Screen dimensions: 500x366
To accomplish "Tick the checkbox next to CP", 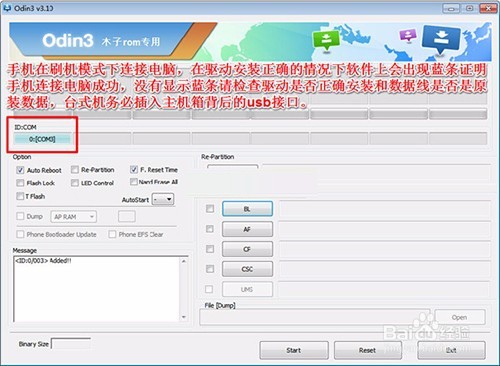I will coord(210,249).
